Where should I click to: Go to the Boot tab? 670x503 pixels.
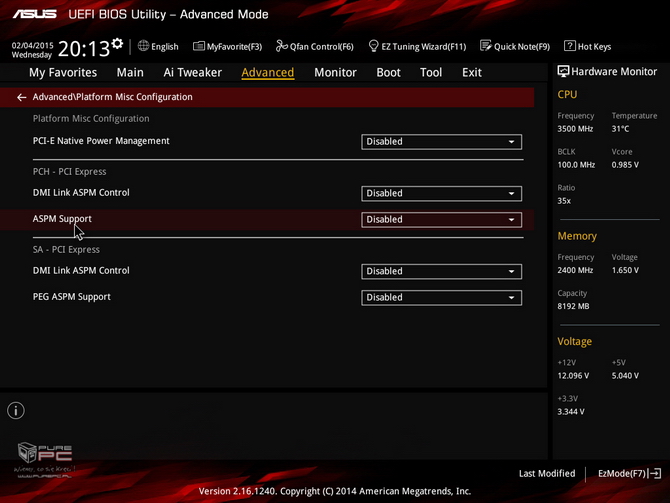tap(388, 72)
